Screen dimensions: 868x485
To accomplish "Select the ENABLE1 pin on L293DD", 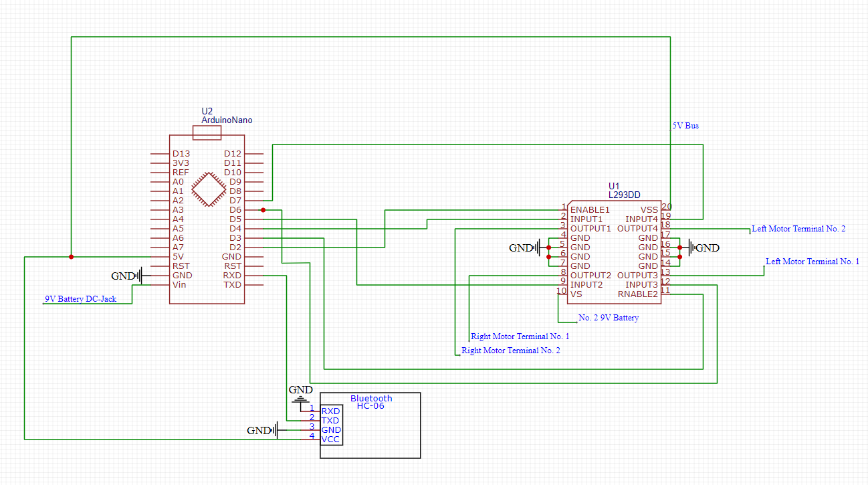I will [x=590, y=210].
